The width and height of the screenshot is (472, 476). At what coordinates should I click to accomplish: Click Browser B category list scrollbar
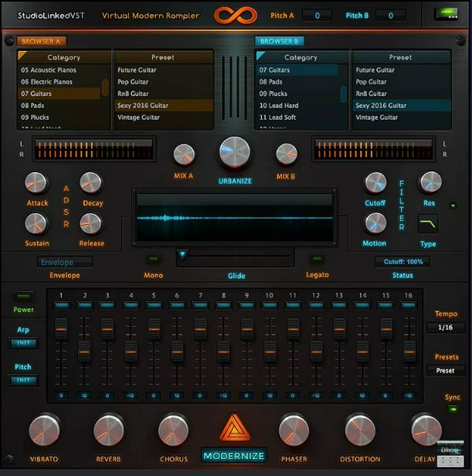[343, 93]
